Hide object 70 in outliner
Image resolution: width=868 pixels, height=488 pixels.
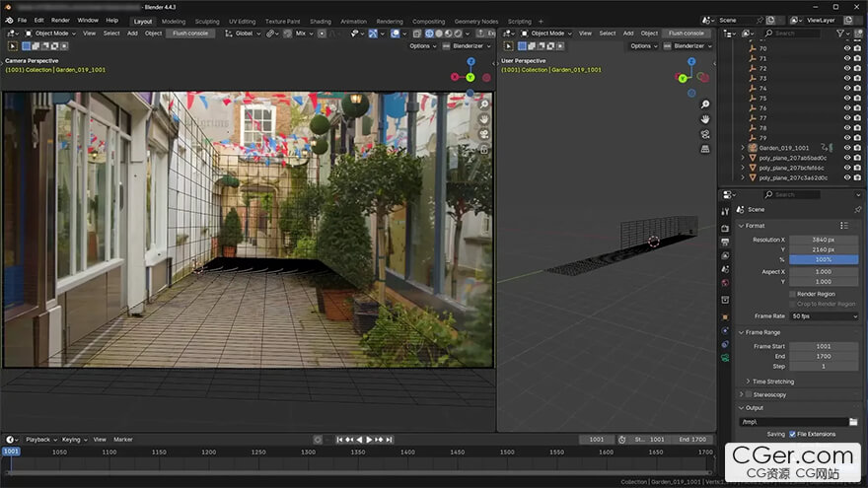tap(847, 48)
